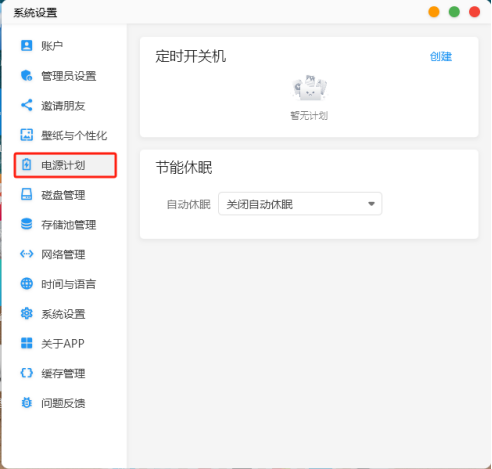Click the battery icon for 电源计划

tap(27, 165)
